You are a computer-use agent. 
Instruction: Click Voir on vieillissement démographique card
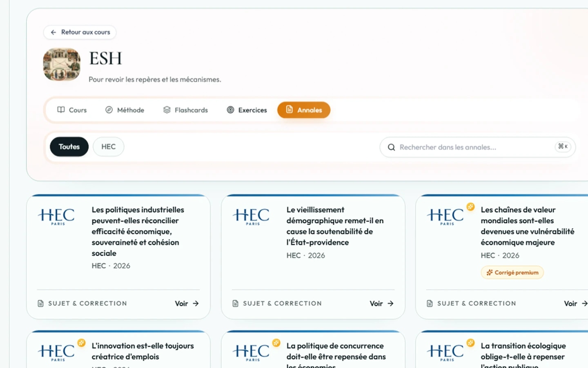[x=382, y=303]
